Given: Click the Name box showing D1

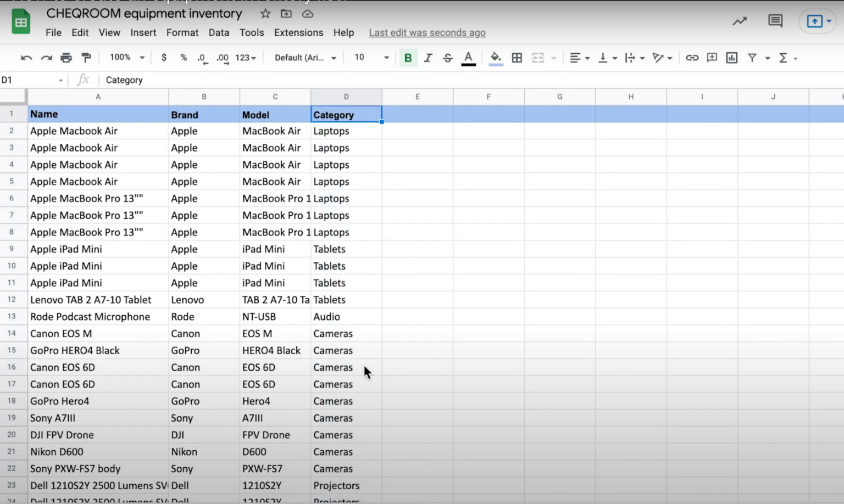Looking at the screenshot, I should 32,80.
